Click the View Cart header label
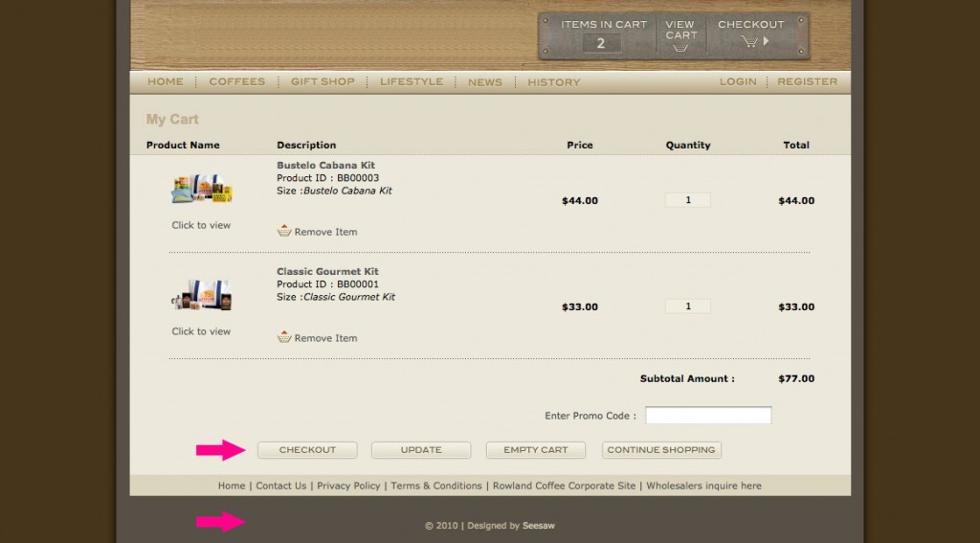This screenshot has height=543, width=980. pos(680,30)
